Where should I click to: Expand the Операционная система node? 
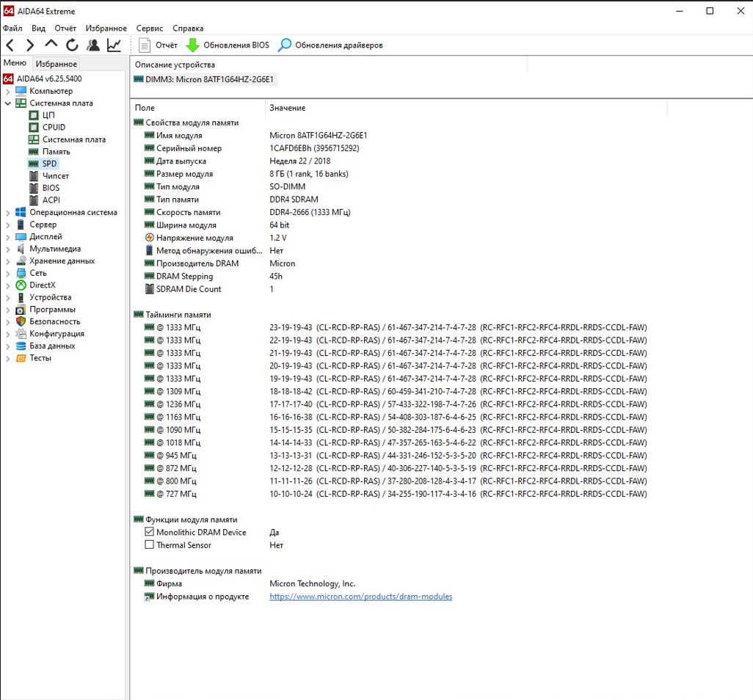coord(7,212)
